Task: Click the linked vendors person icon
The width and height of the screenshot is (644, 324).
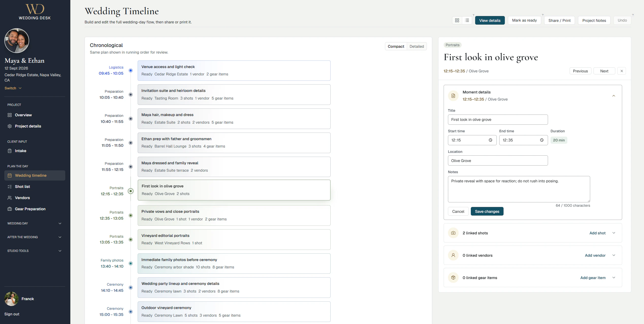Action: [x=453, y=255]
